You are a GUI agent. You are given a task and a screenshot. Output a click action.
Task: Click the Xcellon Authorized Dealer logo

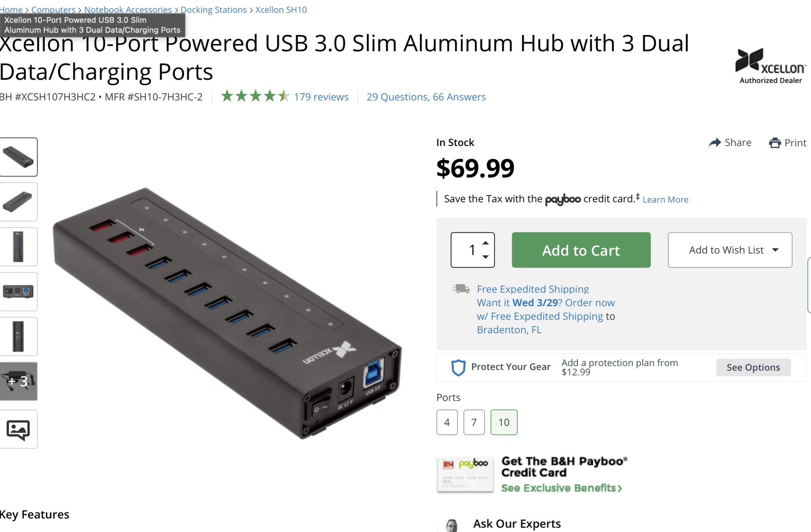[x=770, y=66]
